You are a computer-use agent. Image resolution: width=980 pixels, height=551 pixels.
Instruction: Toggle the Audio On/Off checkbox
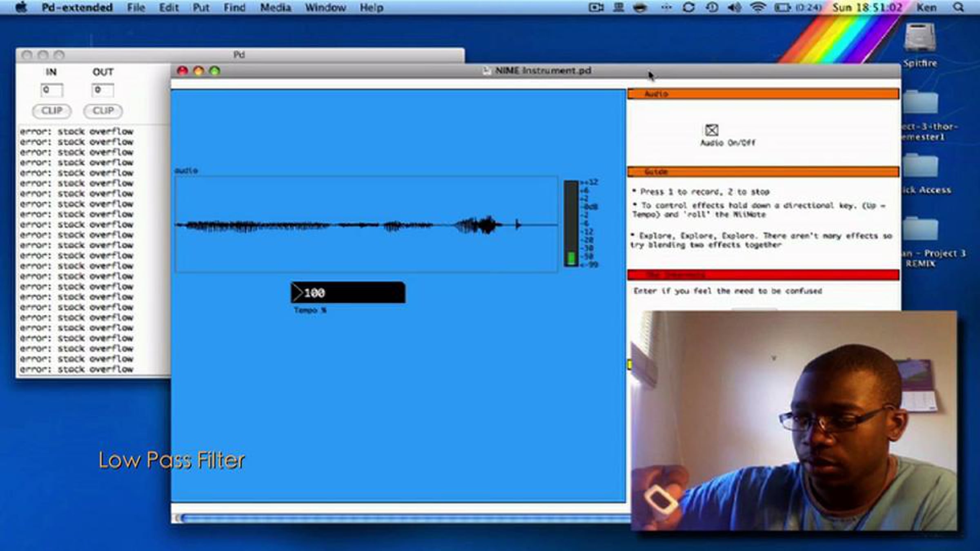711,130
